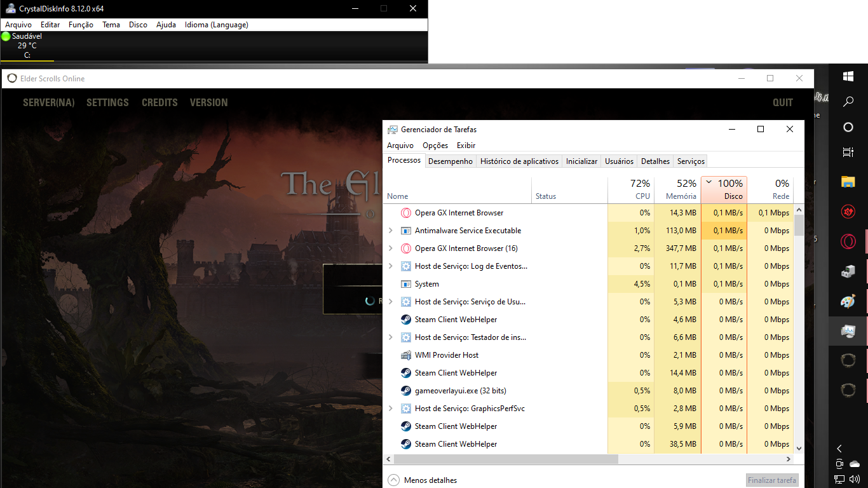Click the WMI Provider Host process icon
This screenshot has width=868, height=488.
(x=406, y=355)
